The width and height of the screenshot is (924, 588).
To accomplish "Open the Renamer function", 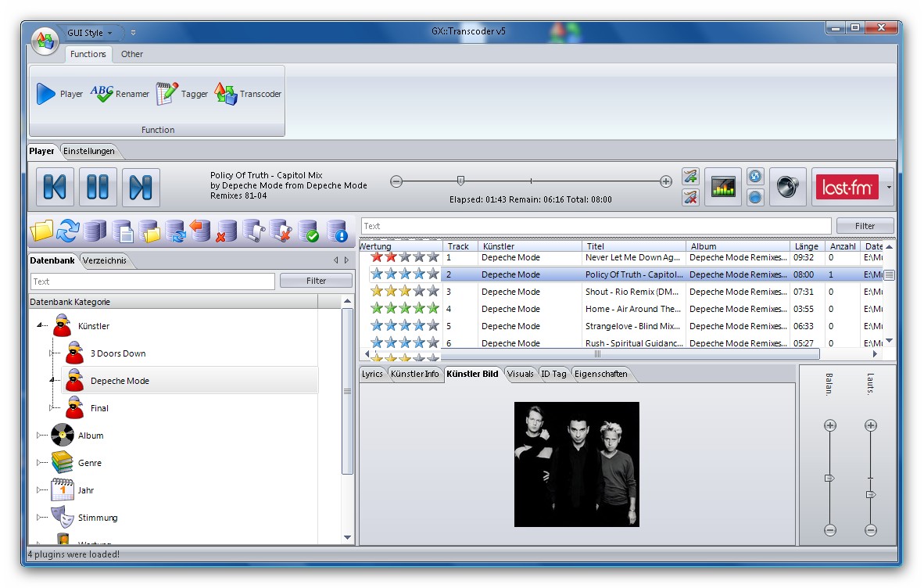I will click(x=120, y=94).
